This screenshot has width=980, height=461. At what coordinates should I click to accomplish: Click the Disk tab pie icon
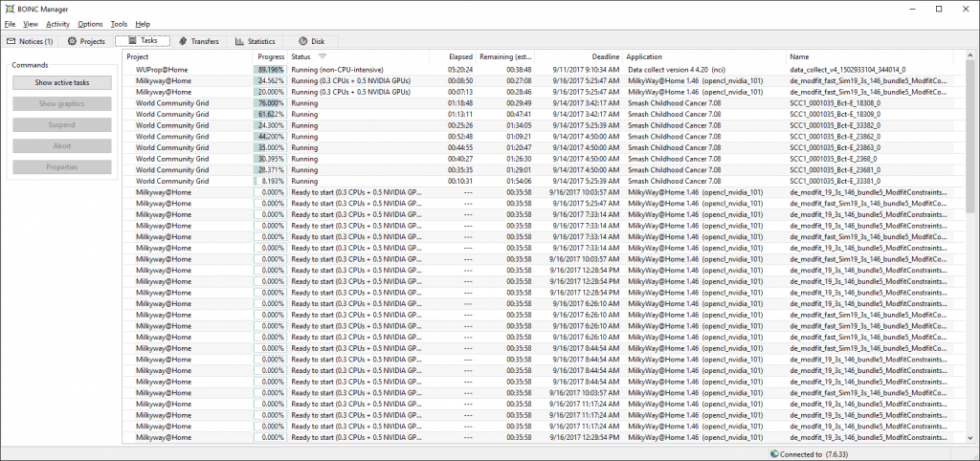click(302, 41)
